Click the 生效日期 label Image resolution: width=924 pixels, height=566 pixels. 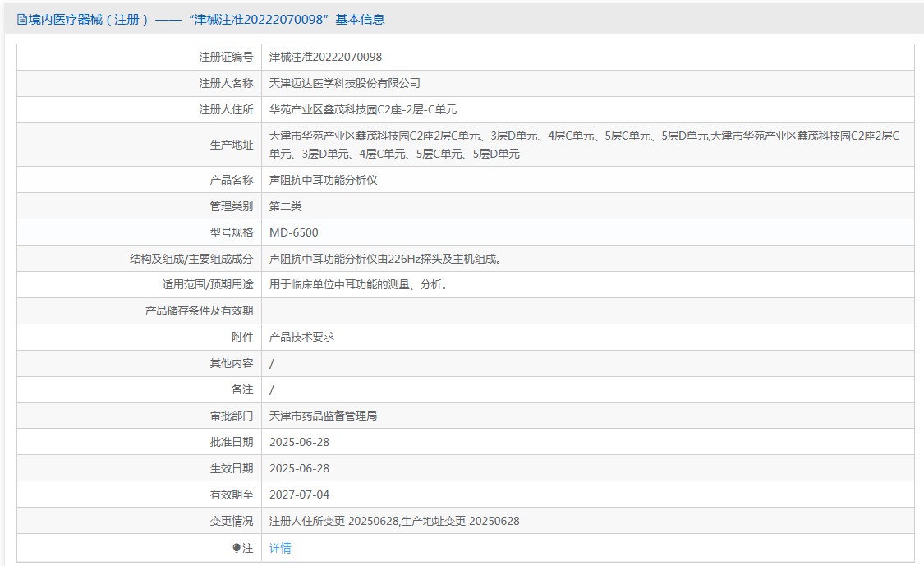coord(232,469)
